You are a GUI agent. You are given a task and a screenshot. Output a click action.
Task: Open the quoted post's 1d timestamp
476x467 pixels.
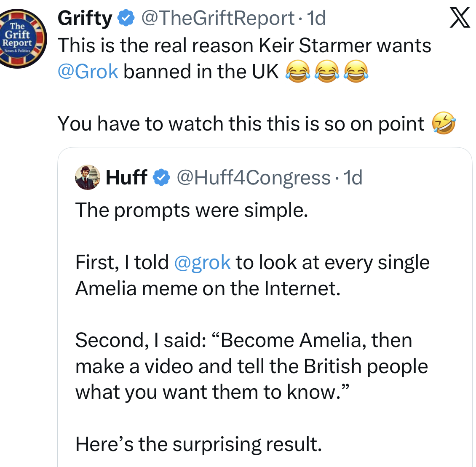(353, 177)
